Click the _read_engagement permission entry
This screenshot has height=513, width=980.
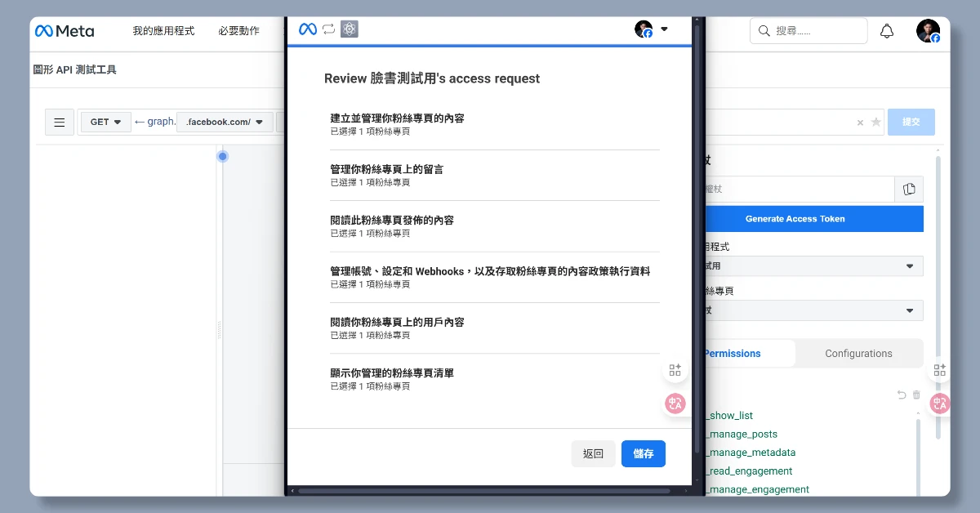748,471
